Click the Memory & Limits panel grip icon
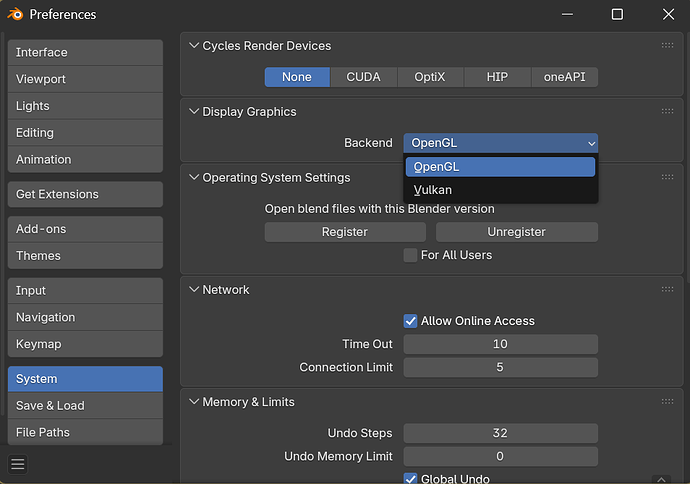The image size is (690, 484). coord(667,402)
